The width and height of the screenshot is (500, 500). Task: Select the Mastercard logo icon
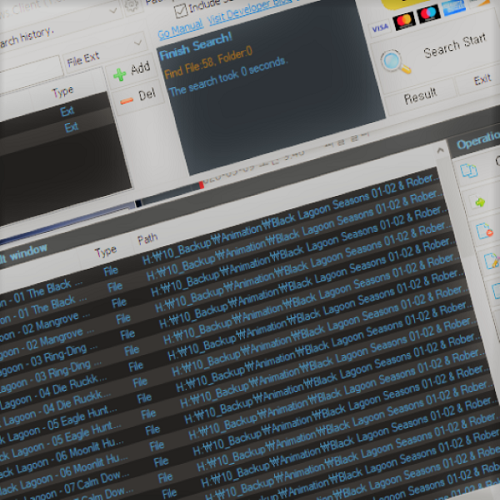point(404,21)
